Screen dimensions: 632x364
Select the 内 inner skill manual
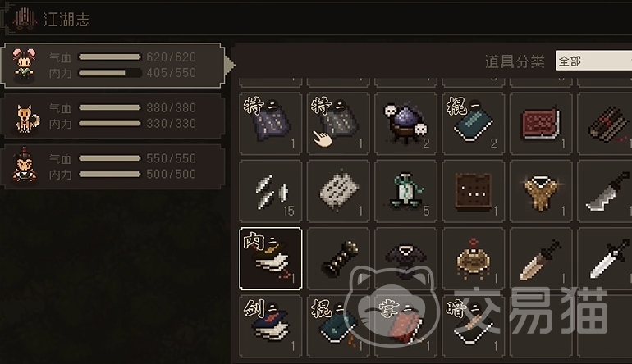point(271,258)
